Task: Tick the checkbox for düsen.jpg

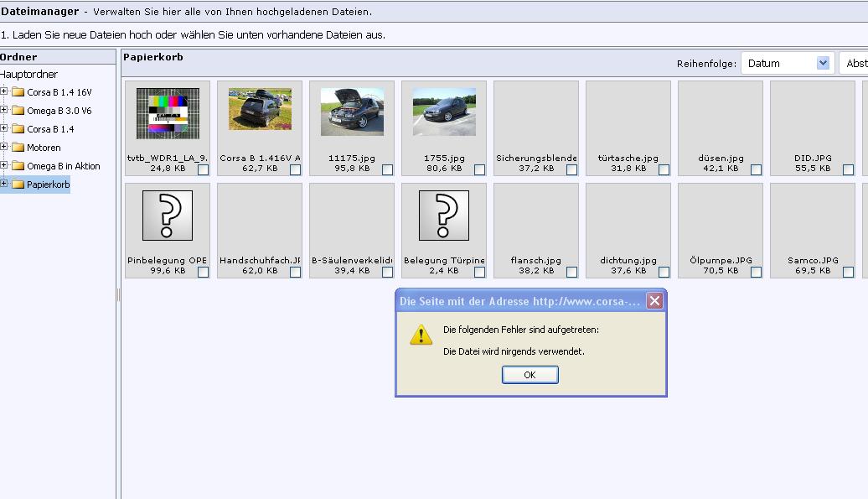Action: click(757, 170)
